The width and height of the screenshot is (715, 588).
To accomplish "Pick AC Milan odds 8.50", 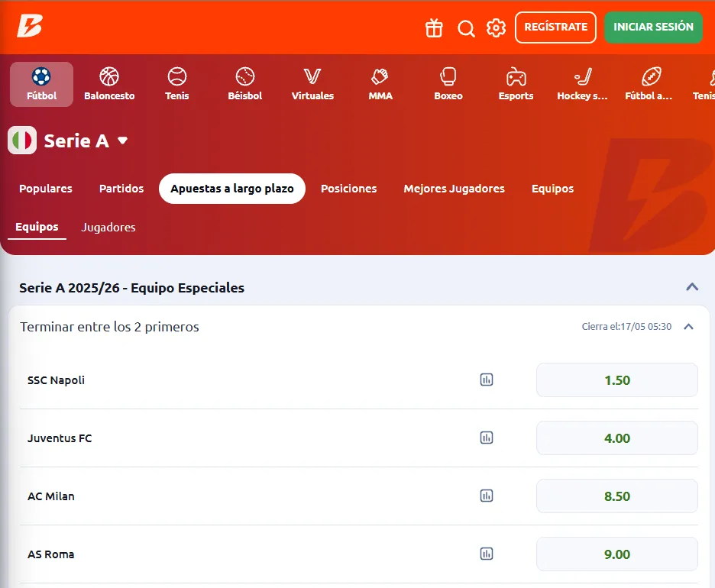I will tap(617, 496).
